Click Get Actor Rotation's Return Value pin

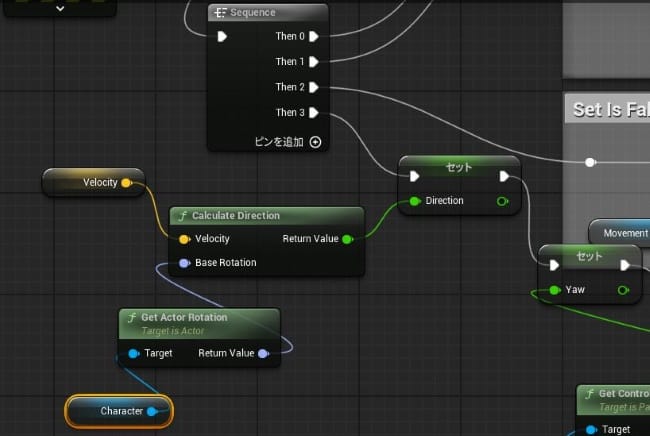264,354
